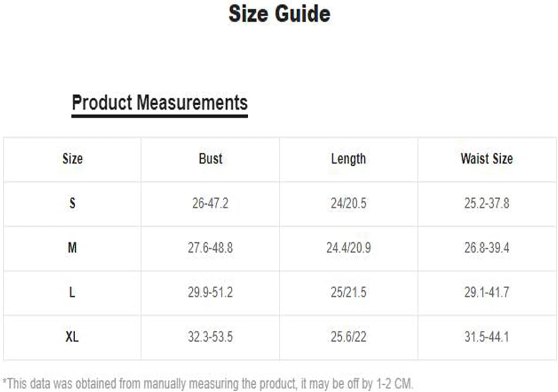Click length value 25/21.5
Screen dimensions: 558x392
point(348,292)
